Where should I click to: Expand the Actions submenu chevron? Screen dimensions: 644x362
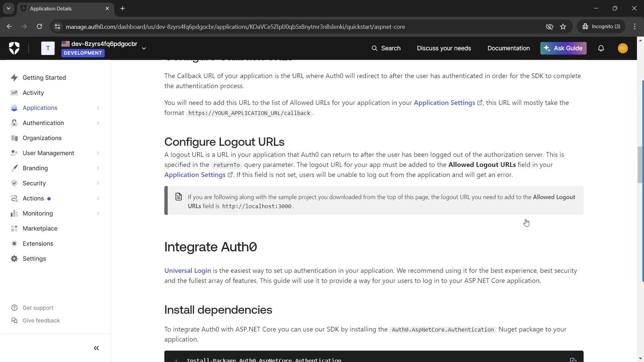pos(98,198)
